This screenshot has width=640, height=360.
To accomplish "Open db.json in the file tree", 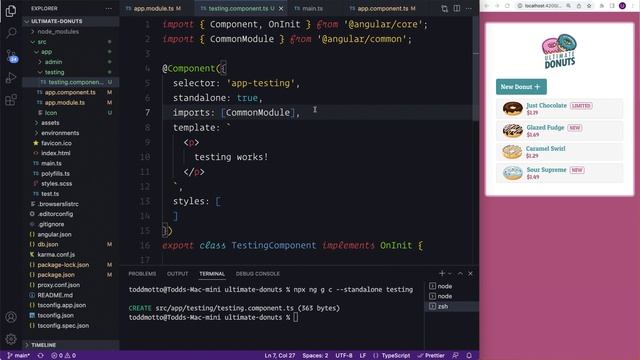I will [71, 244].
